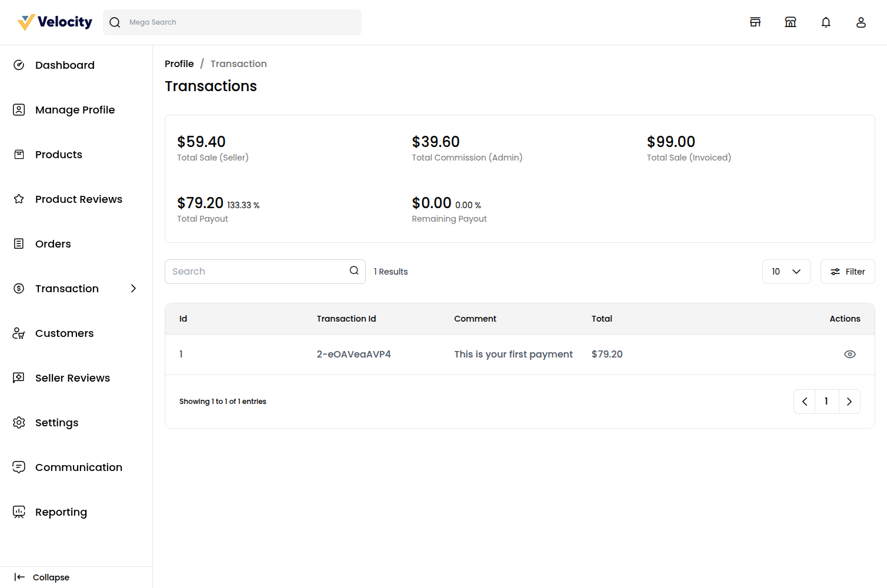Go to next page with the right arrow
The width and height of the screenshot is (887, 588).
click(849, 401)
